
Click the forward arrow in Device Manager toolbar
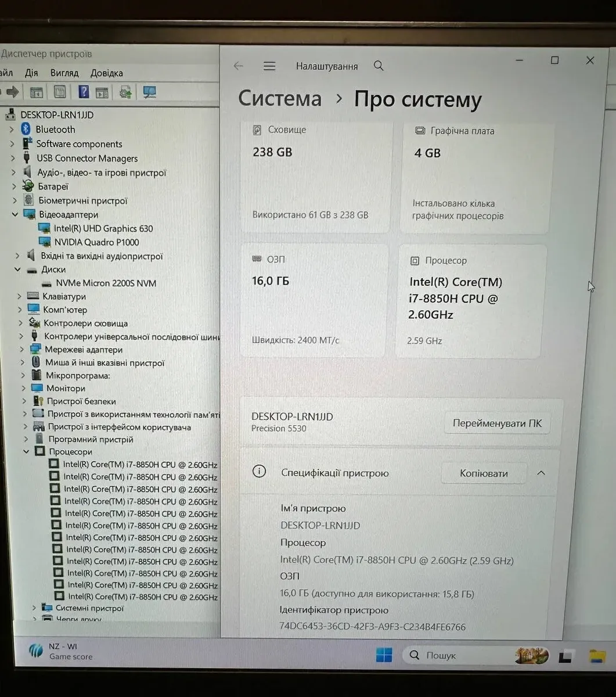(x=12, y=92)
